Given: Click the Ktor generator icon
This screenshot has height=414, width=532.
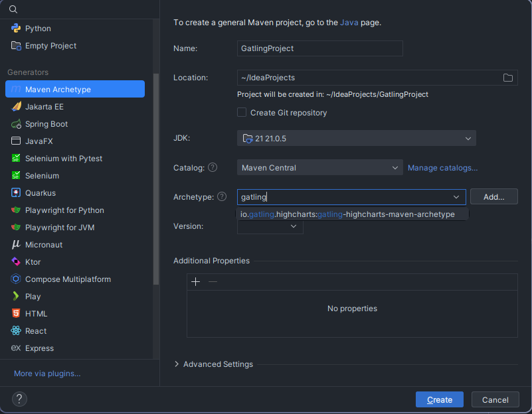Looking at the screenshot, I should 16,262.
